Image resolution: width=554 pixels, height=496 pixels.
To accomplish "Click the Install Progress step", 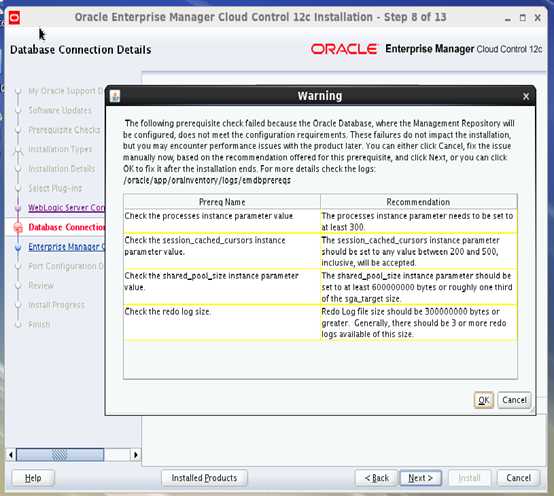I will click(57, 305).
